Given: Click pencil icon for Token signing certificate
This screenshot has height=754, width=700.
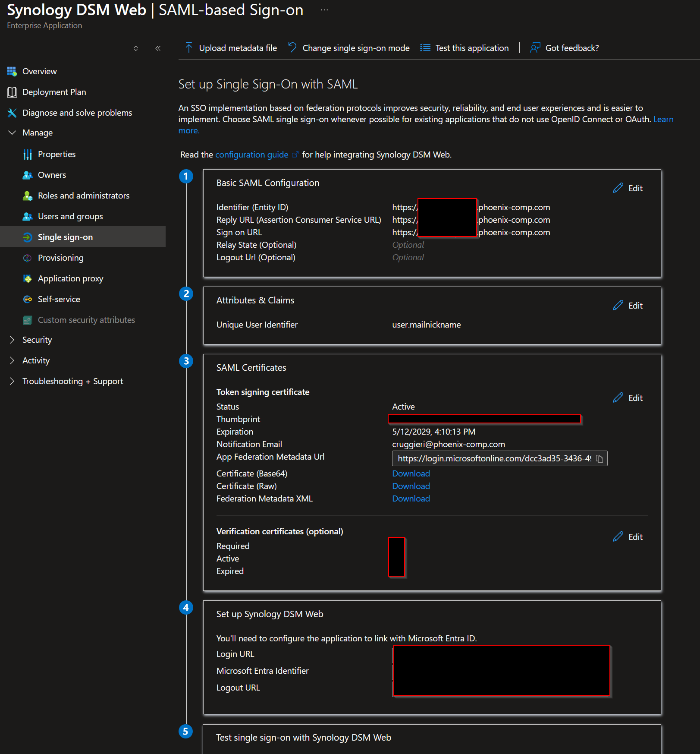Looking at the screenshot, I should 618,398.
